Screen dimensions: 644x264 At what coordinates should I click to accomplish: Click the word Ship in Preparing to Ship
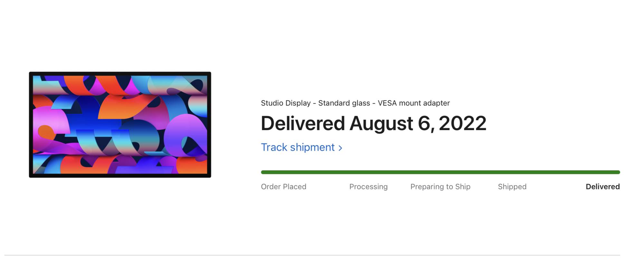463,187
